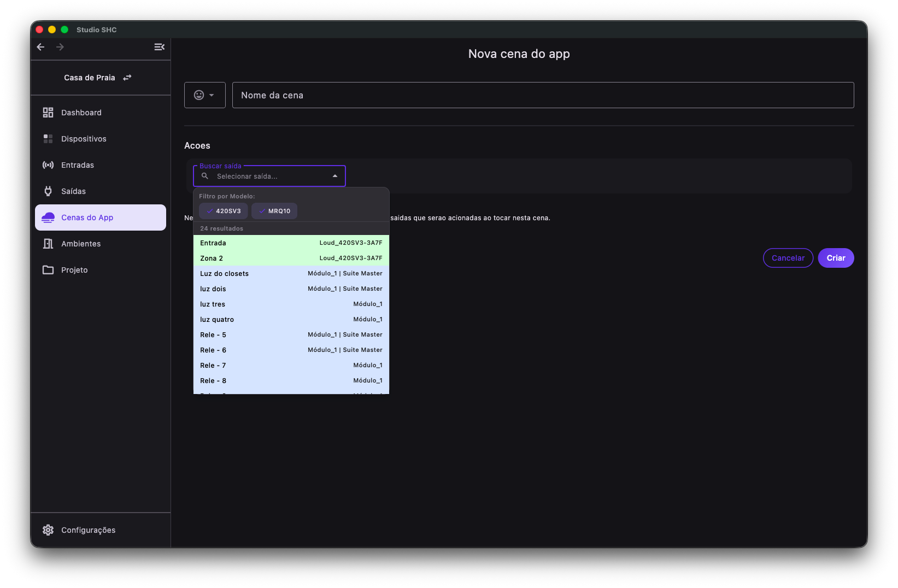Collapse the sidebar menu icon
Image resolution: width=898 pixels, height=588 pixels.
coord(159,47)
